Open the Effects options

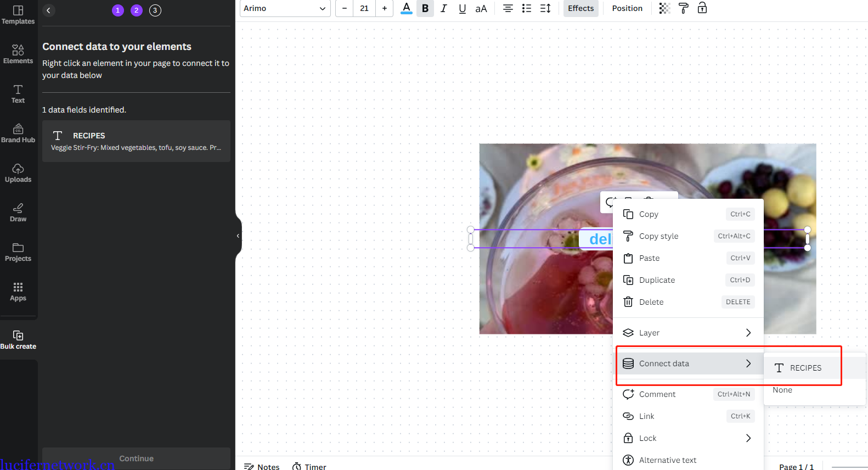[580, 8]
